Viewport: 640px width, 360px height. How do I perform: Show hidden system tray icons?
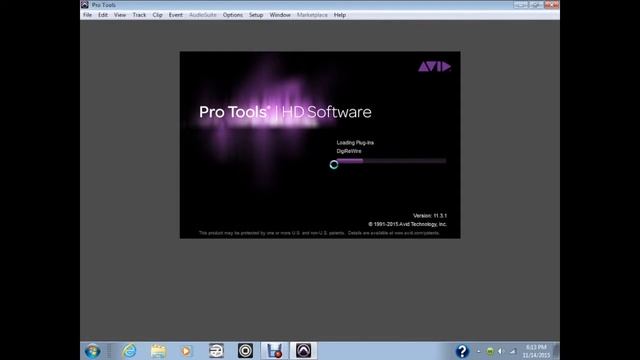click(x=479, y=351)
